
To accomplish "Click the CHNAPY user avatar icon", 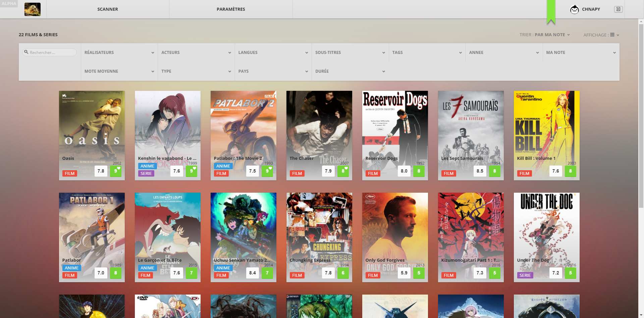I will [574, 9].
